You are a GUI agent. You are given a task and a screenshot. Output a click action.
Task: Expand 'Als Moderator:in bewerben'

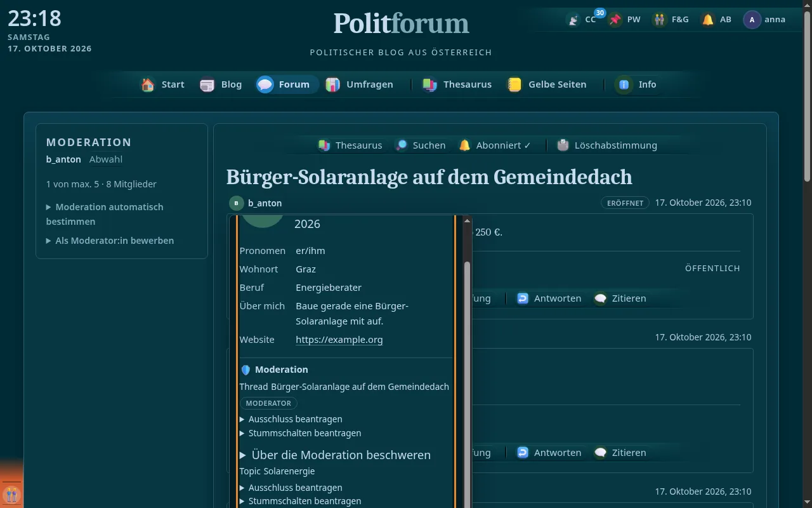(x=110, y=241)
